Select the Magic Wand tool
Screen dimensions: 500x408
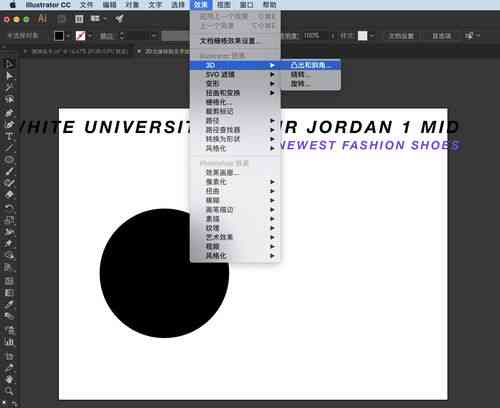(9, 88)
